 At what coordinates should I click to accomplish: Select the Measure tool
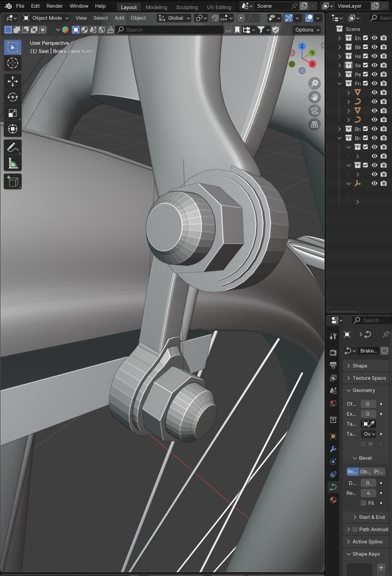[13, 164]
